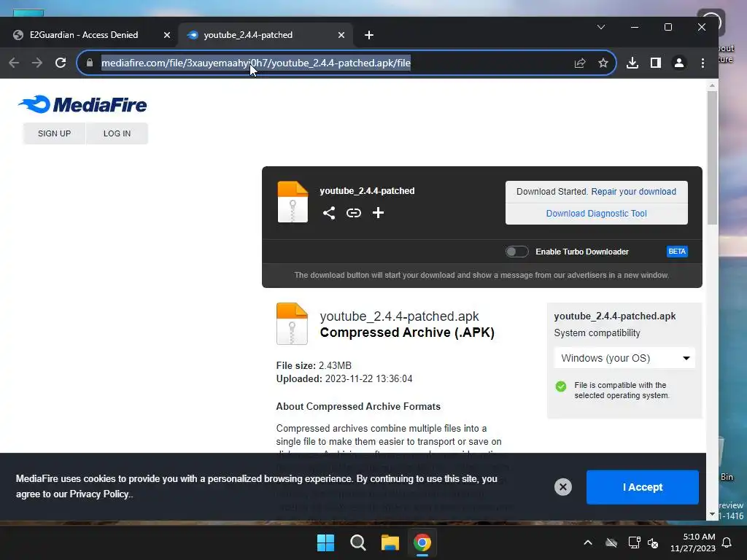Screen dimensions: 747x560
Task: Click the BETA badge
Action: [677, 252]
